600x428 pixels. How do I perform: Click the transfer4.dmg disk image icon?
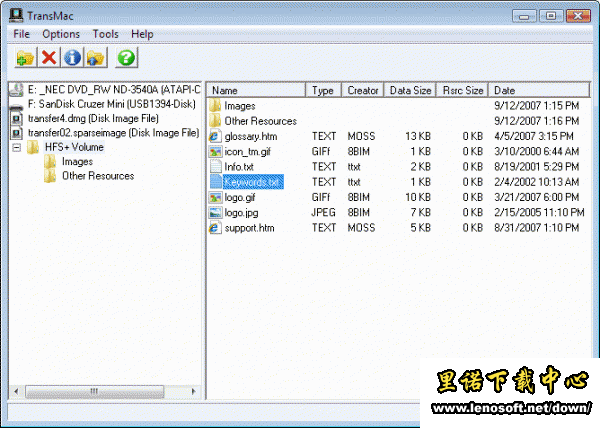[x=16, y=119]
